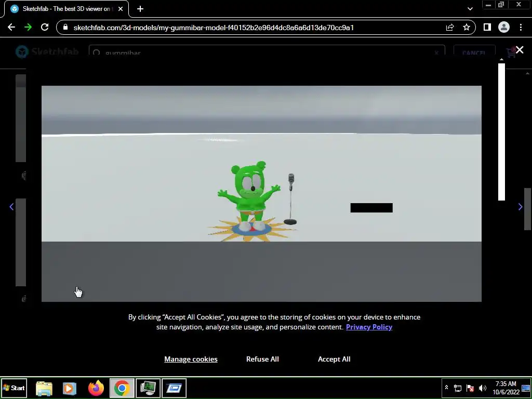Open a new tab with the plus button
Screen dimensions: 532x399
coord(140,9)
